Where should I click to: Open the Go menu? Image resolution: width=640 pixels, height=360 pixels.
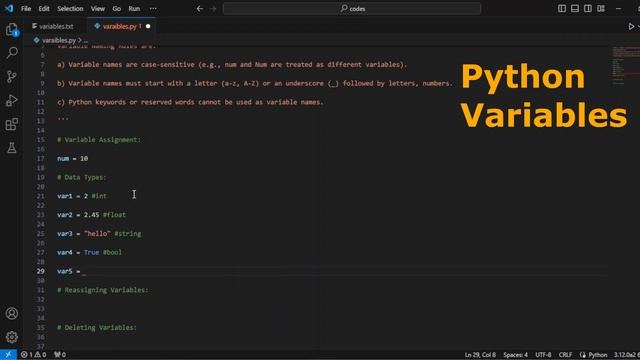pos(117,9)
